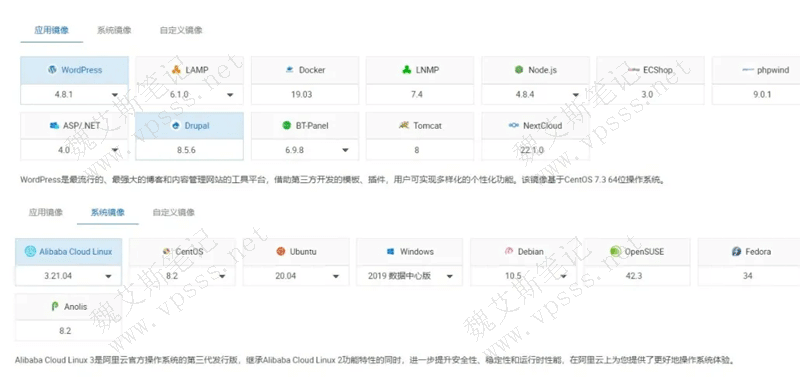The width and height of the screenshot is (800, 378).
Task: Click Anolis version value 8.2
Action: pyautogui.click(x=65, y=331)
